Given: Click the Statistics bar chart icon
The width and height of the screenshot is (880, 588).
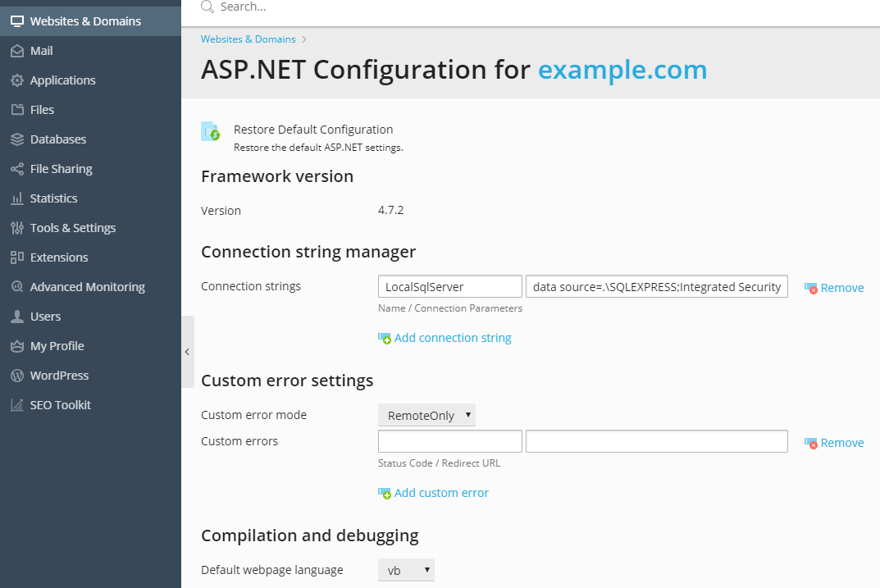Looking at the screenshot, I should point(17,198).
